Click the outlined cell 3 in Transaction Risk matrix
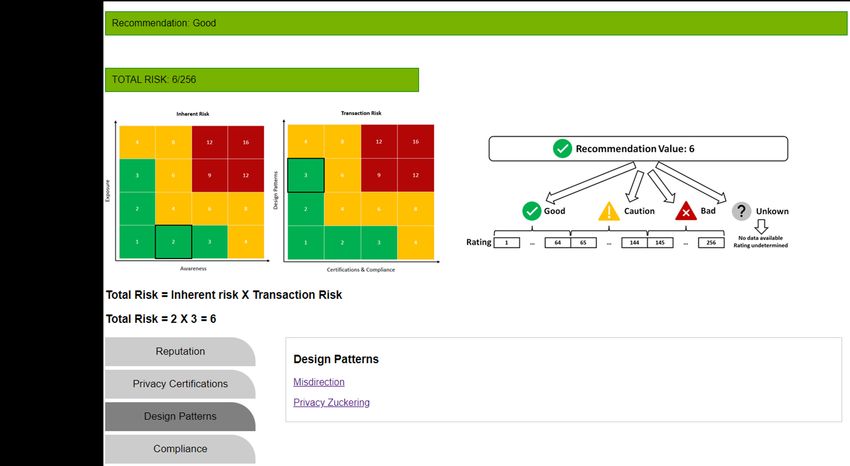 click(306, 175)
